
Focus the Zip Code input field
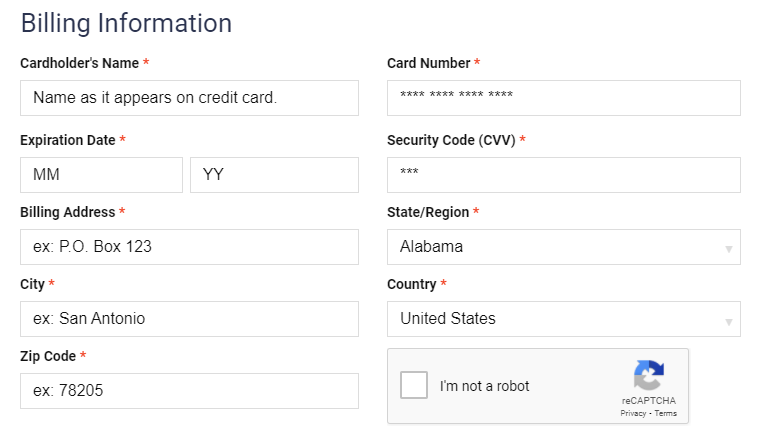189,391
